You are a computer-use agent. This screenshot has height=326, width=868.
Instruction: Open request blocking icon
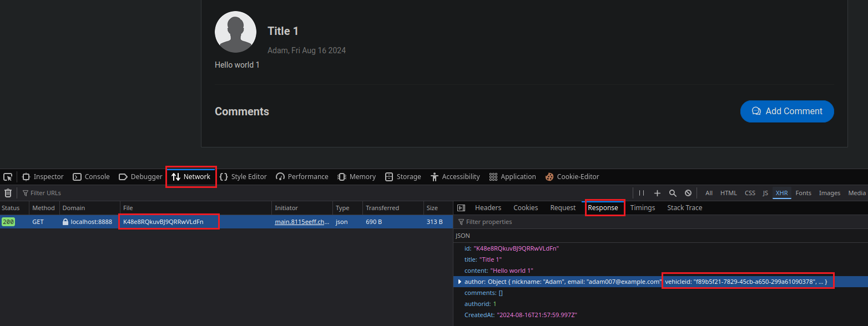tap(688, 193)
